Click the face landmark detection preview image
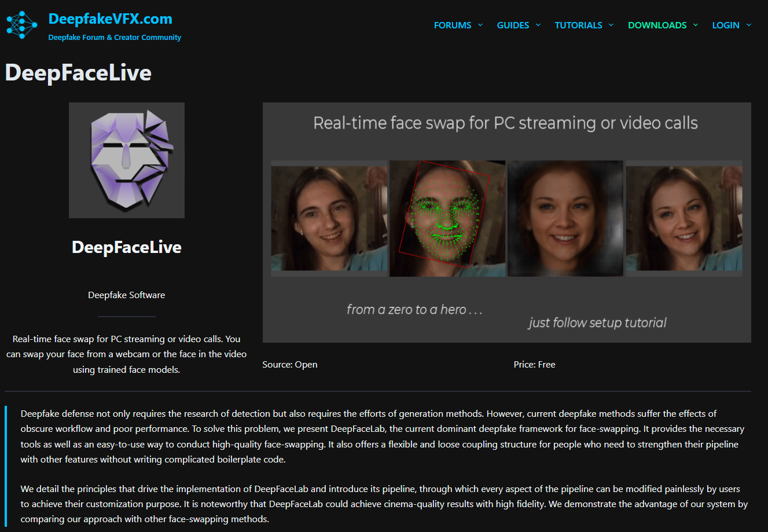The width and height of the screenshot is (768, 532). 447,218
